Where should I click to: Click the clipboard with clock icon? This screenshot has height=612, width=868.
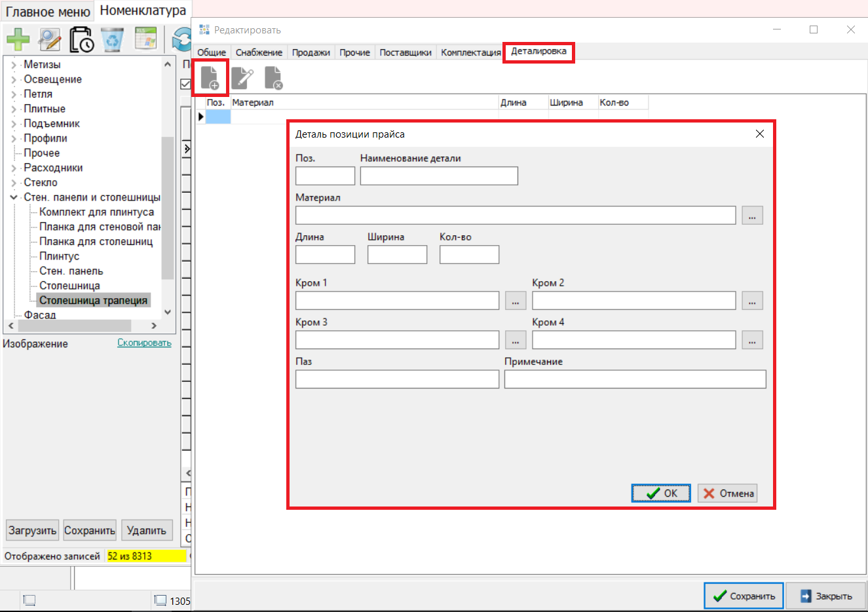[x=81, y=39]
